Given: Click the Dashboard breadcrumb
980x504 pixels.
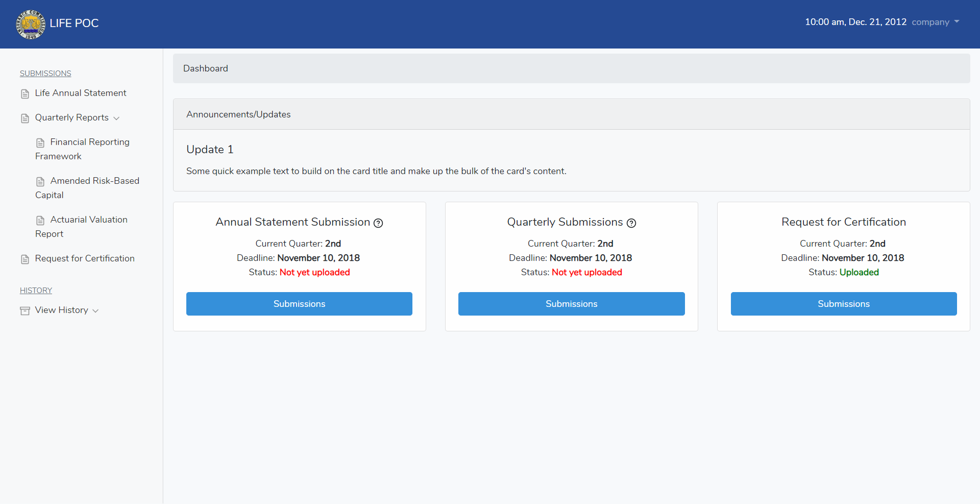Looking at the screenshot, I should click(206, 68).
